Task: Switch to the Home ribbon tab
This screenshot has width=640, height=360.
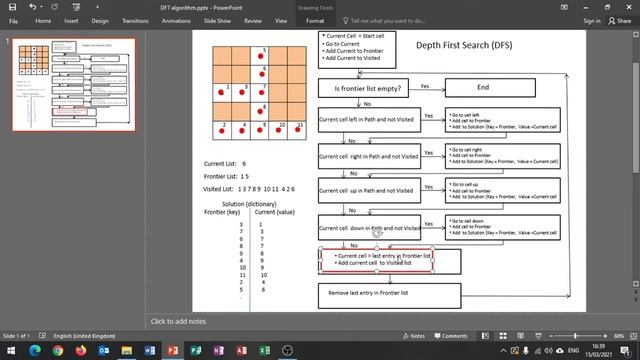Action: [43, 21]
